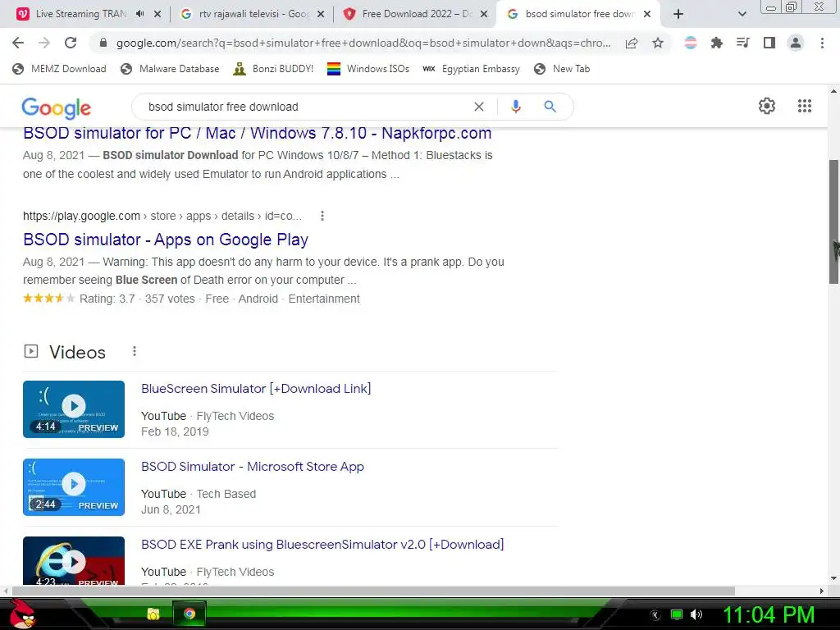Show hidden tray icons arrow
The image size is (840, 630).
coord(655,615)
